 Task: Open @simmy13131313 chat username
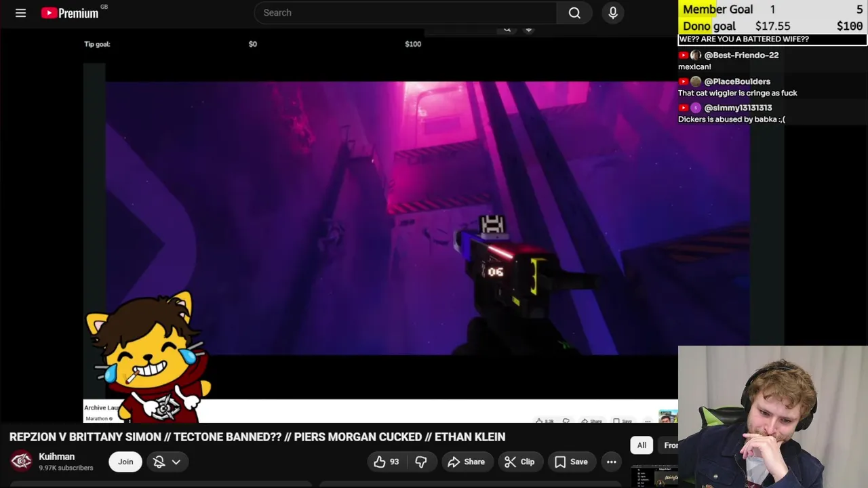point(738,108)
